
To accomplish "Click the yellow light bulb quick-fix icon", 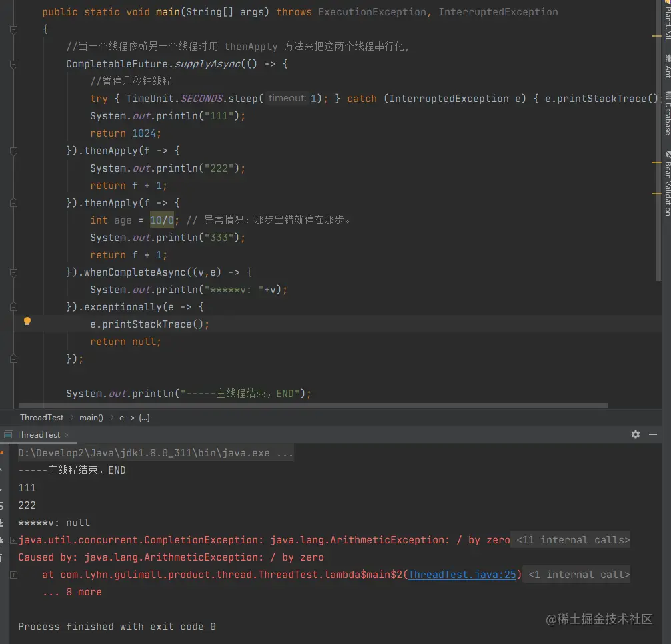I will coord(27,322).
